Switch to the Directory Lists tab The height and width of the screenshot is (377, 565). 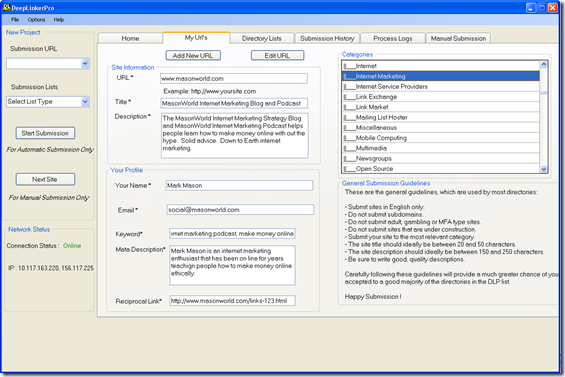coord(262,38)
